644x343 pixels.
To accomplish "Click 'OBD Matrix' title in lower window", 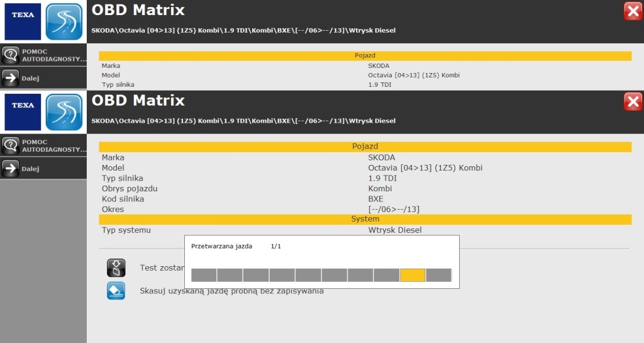I will tap(138, 100).
